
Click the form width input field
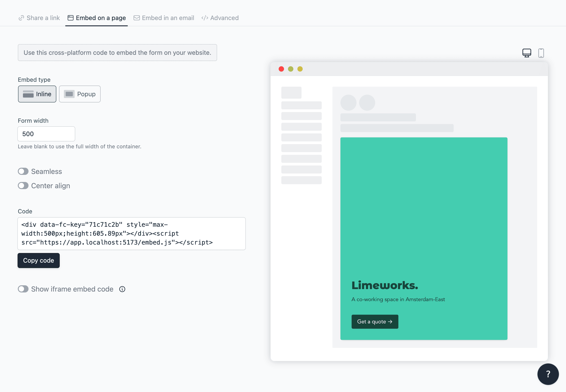pyautogui.click(x=47, y=134)
